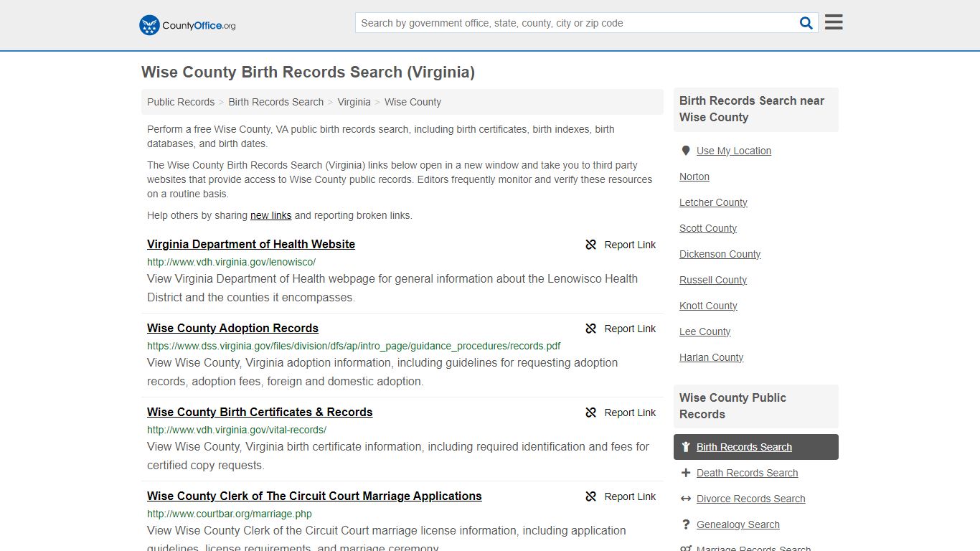Image resolution: width=980 pixels, height=551 pixels.
Task: Open Genealogy Search sidebar item
Action: (x=738, y=524)
